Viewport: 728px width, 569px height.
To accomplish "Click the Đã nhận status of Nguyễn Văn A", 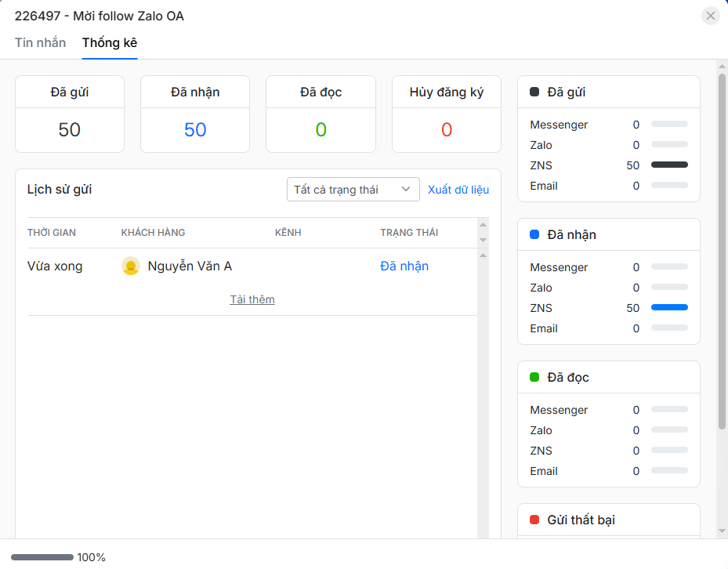I will [x=404, y=266].
